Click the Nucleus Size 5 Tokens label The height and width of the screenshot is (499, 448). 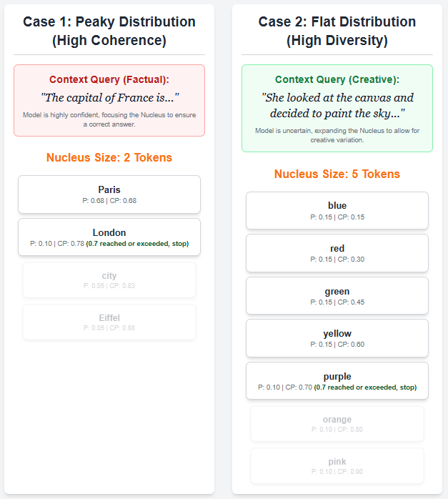point(337,174)
